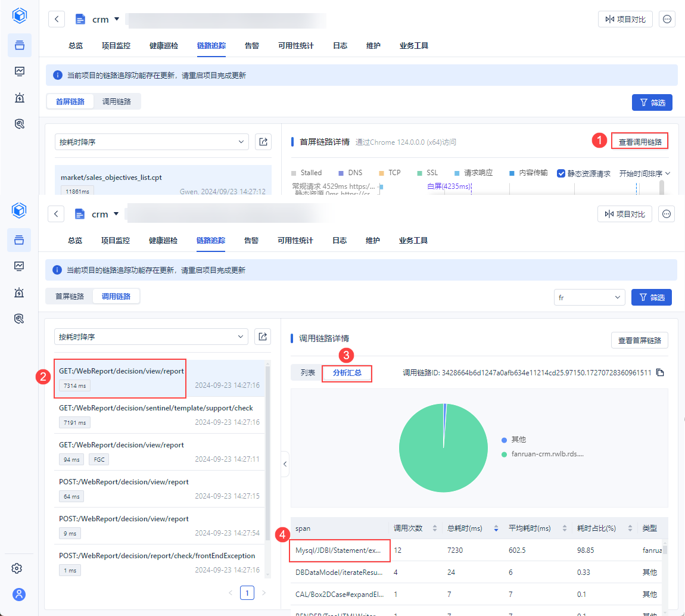
Task: Go to next page with pagination arrow
Action: point(264,593)
